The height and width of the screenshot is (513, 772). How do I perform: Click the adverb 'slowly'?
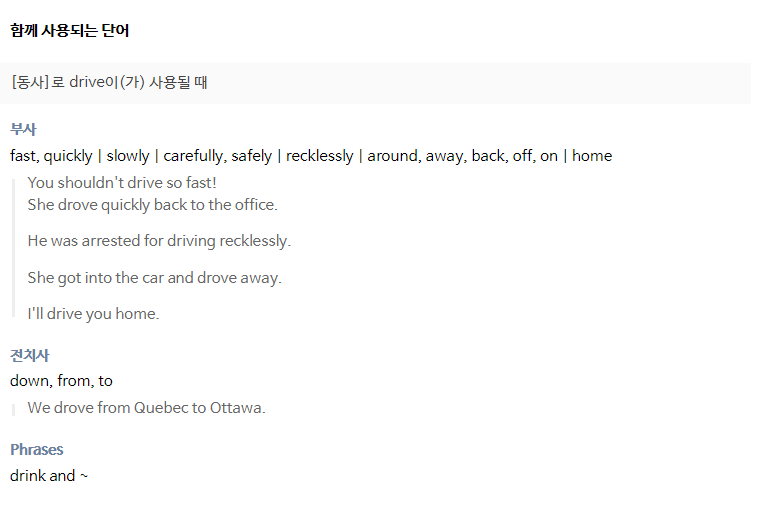pos(128,156)
